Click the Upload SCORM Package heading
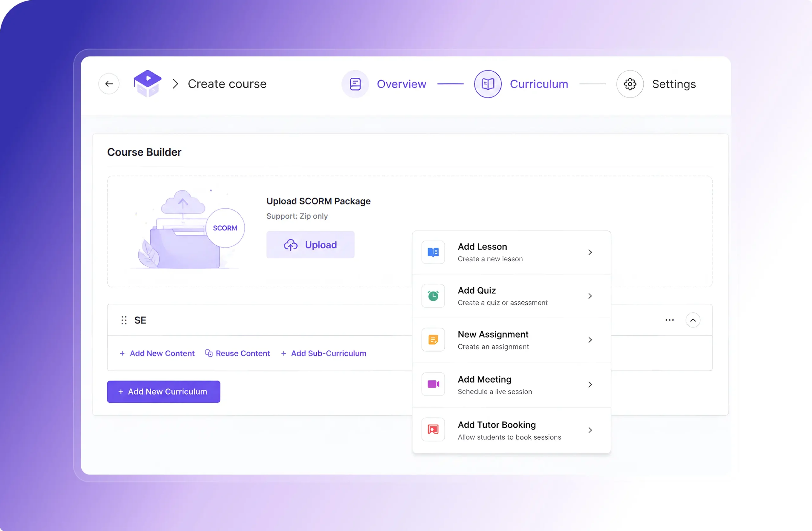Image resolution: width=812 pixels, height=531 pixels. click(x=318, y=201)
